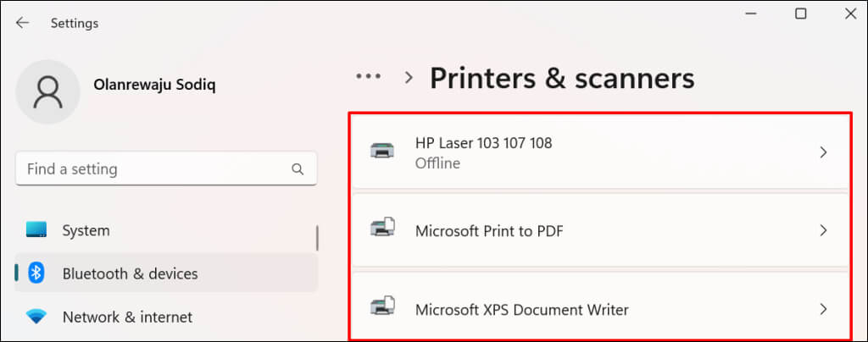Click the HP Laser printer icon
This screenshot has width=868, height=342.
[382, 152]
